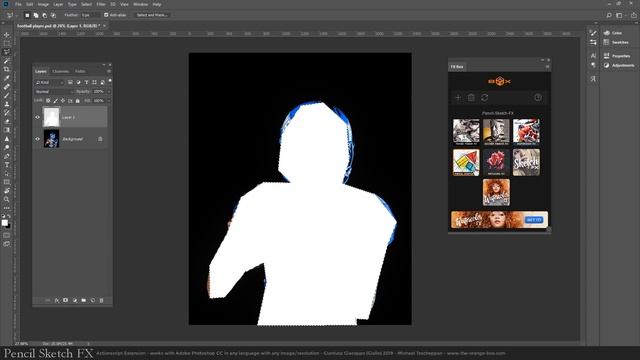Select the Healing Brush tool
This screenshot has width=640, height=360.
click(x=7, y=87)
